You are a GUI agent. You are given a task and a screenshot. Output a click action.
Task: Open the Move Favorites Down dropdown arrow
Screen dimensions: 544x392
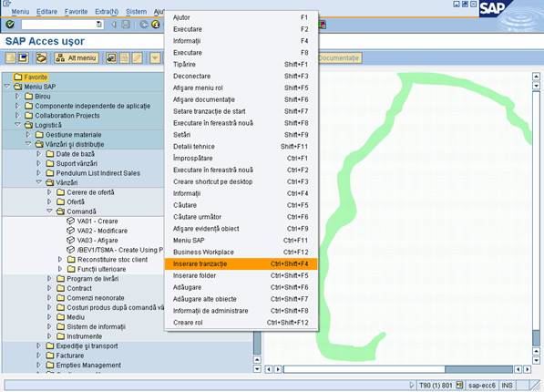155,58
